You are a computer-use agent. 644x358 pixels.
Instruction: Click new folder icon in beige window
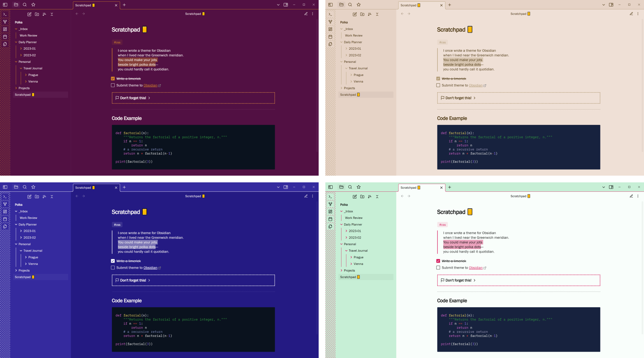click(x=362, y=14)
